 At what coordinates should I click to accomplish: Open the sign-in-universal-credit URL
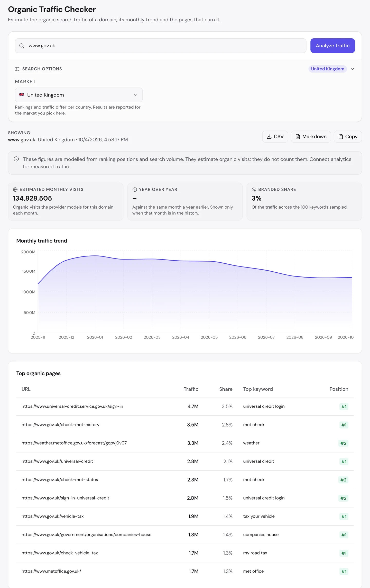coord(65,498)
